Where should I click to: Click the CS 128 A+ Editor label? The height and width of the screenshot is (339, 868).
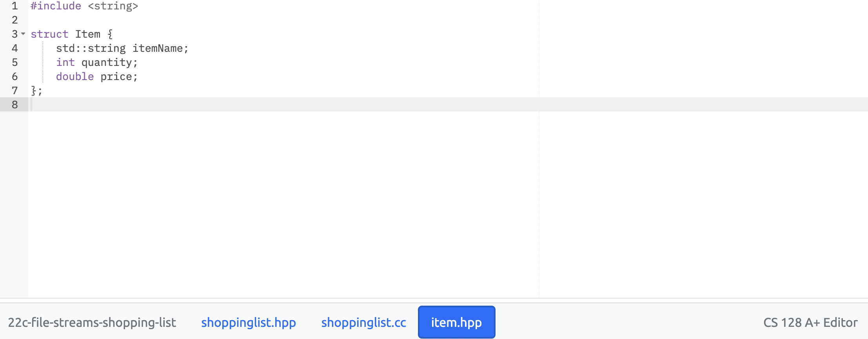[x=810, y=322]
